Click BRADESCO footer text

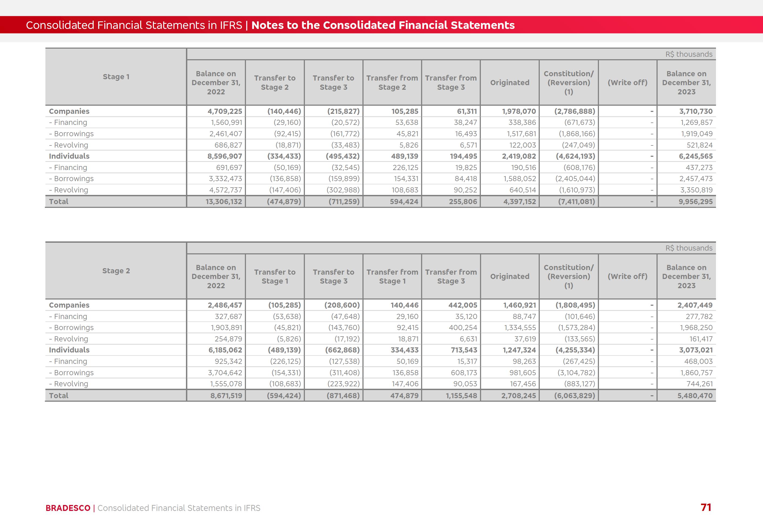[68, 508]
